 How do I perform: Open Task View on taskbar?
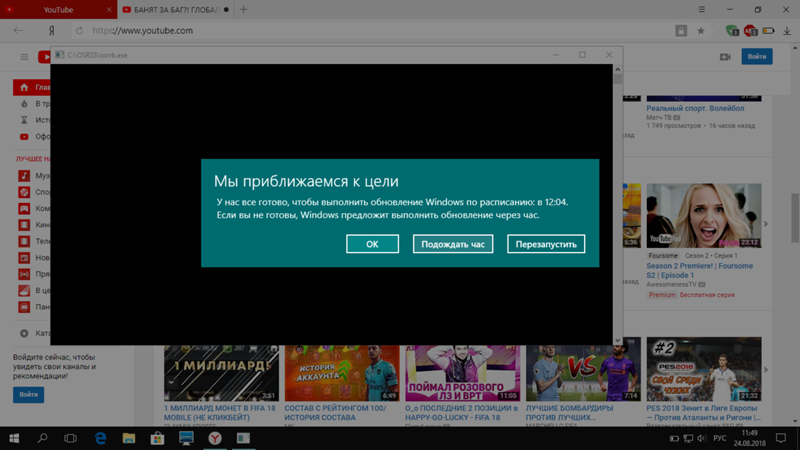70,438
